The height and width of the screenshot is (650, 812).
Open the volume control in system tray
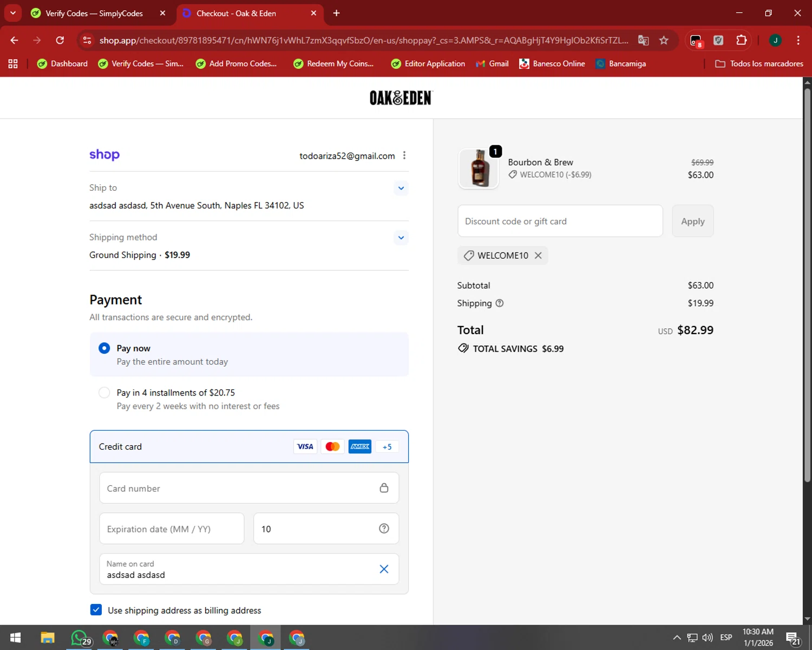click(x=708, y=638)
